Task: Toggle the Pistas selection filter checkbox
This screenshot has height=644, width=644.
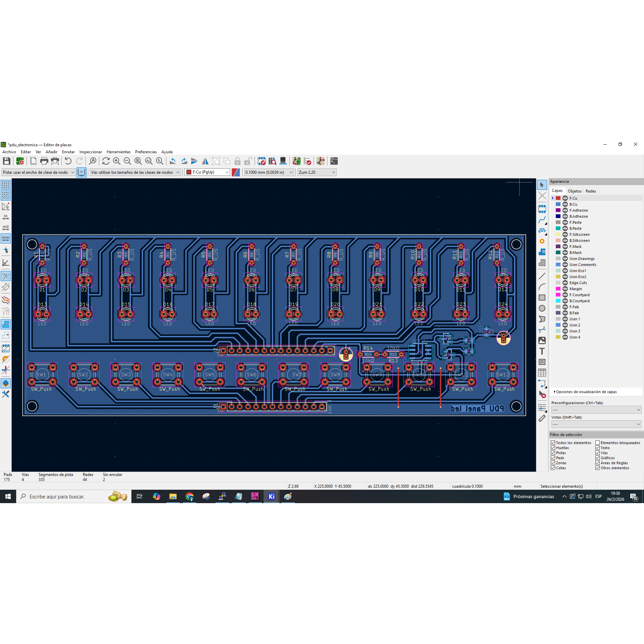Action: [553, 453]
